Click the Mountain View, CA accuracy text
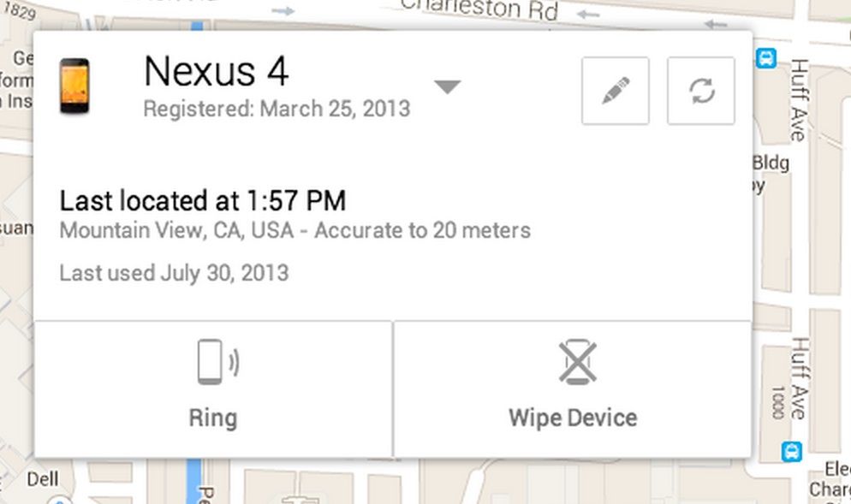This screenshot has height=504, width=851. point(295,230)
